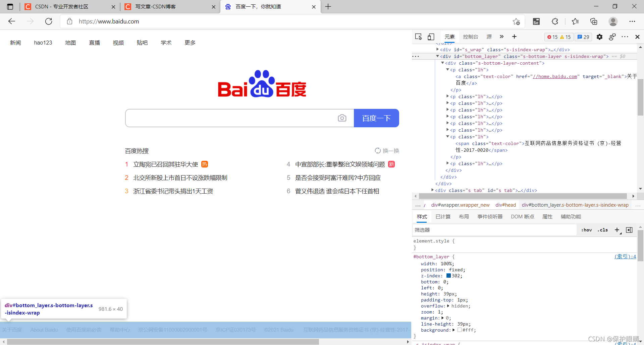644x345 pixels.
Task: Open the DOM 断点 breakpoints tab
Action: pyautogui.click(x=523, y=217)
